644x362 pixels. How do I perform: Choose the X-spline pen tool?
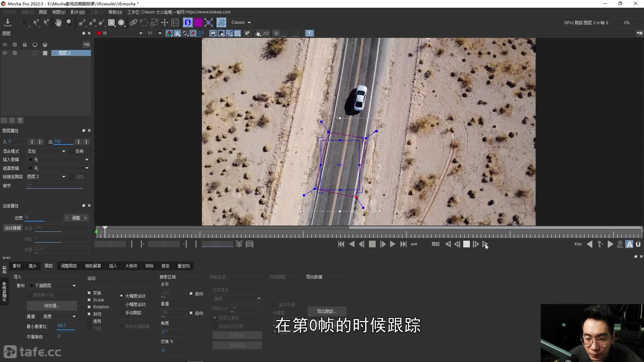(82, 22)
